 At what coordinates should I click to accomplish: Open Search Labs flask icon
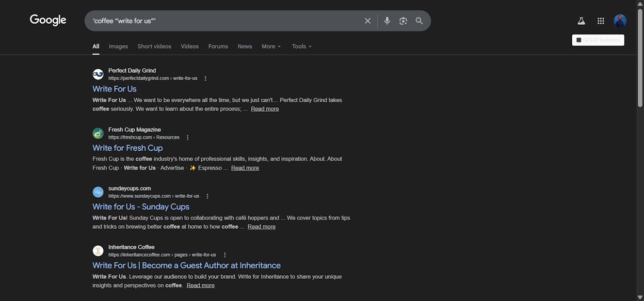pos(581,21)
